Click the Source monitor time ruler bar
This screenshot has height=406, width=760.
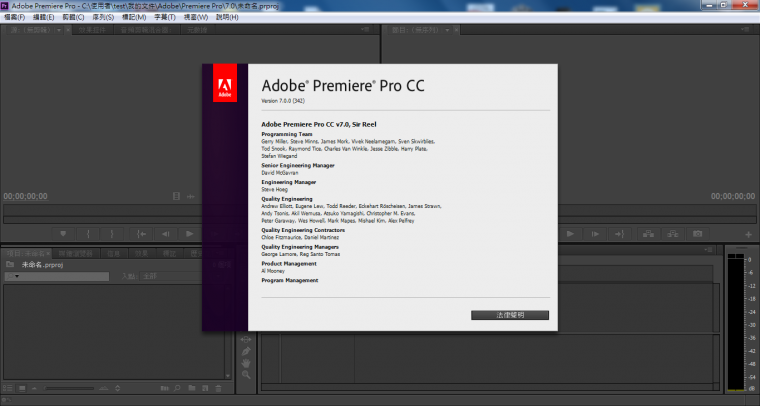(x=103, y=211)
